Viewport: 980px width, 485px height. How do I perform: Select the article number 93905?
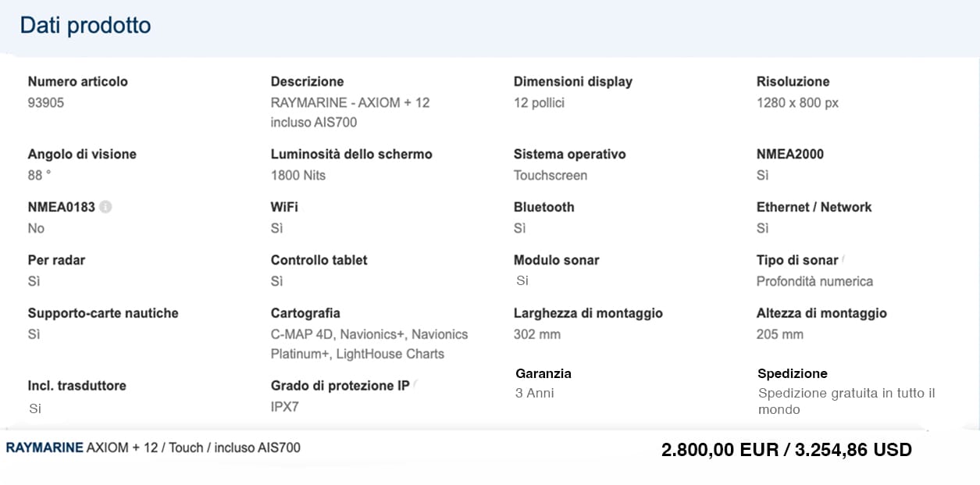pos(46,102)
